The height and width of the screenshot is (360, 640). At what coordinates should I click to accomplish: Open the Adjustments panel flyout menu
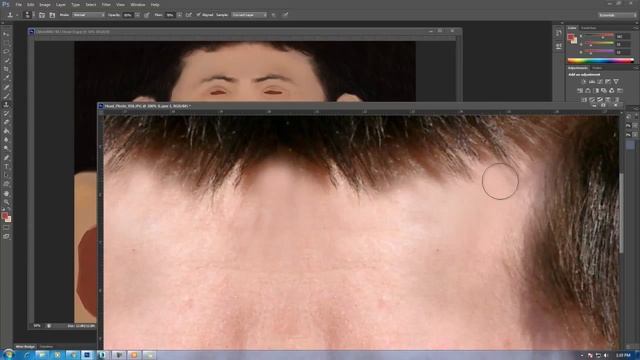click(x=635, y=68)
